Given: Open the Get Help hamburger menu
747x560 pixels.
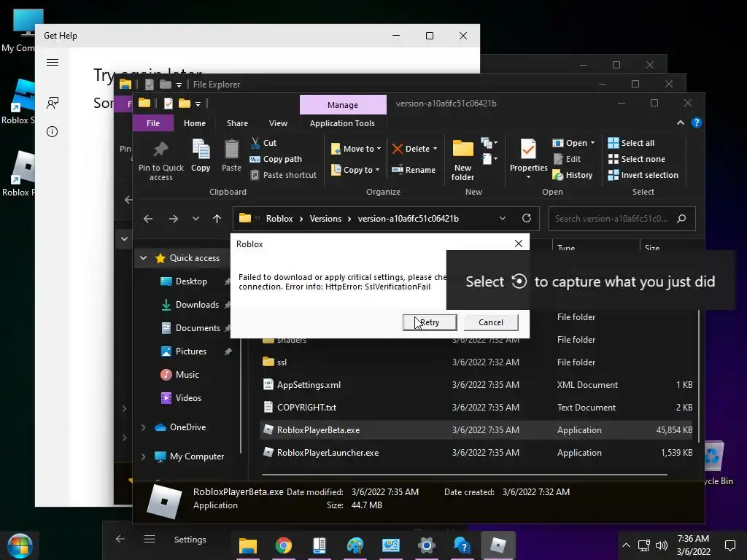Looking at the screenshot, I should click(x=53, y=63).
